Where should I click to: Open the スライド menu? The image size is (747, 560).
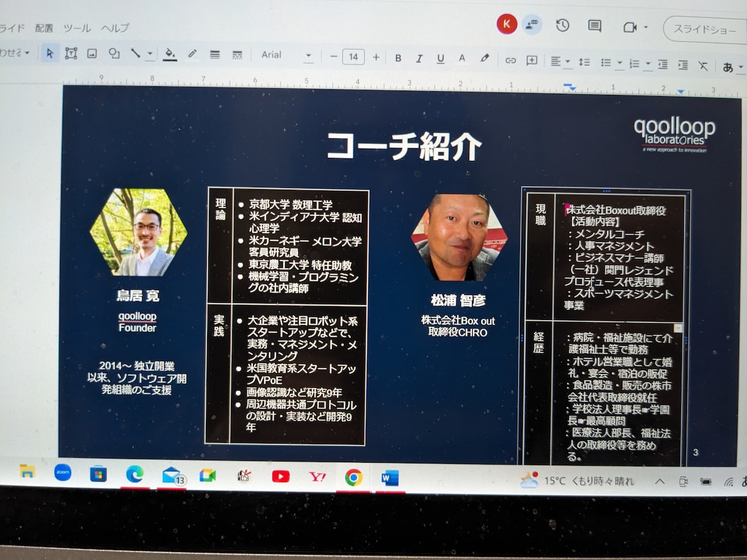12,27
